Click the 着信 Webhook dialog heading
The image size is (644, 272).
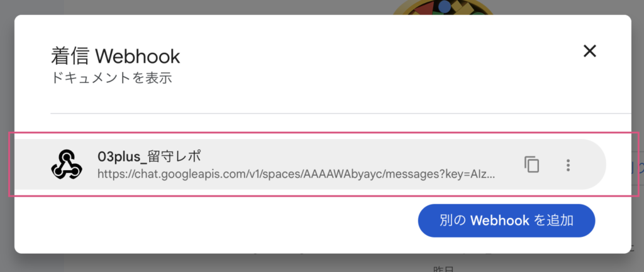116,56
